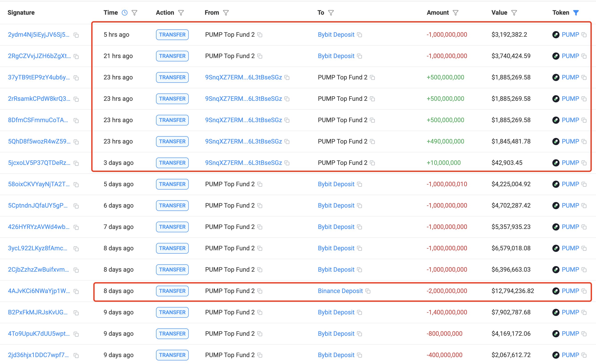Copy Bybit Deposit address in 5 hrs ago row
The width and height of the screenshot is (596, 364).
coord(360,35)
